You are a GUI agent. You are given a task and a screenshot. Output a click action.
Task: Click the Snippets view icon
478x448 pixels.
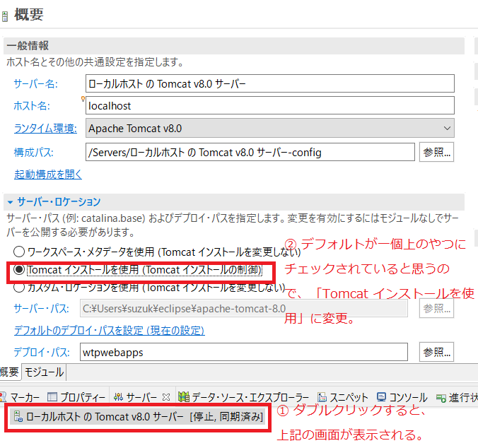click(x=322, y=397)
